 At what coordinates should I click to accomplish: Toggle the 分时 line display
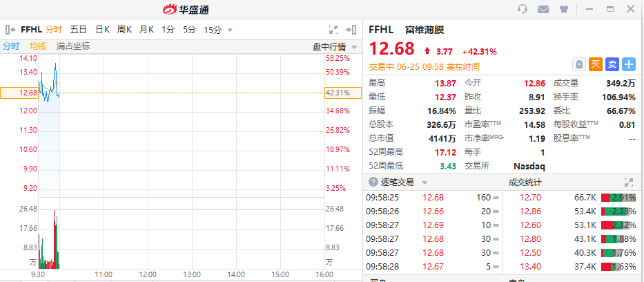click(11, 46)
